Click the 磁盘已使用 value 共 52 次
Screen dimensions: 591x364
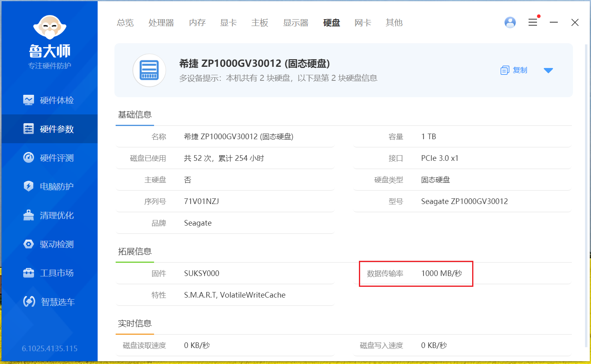tap(224, 158)
